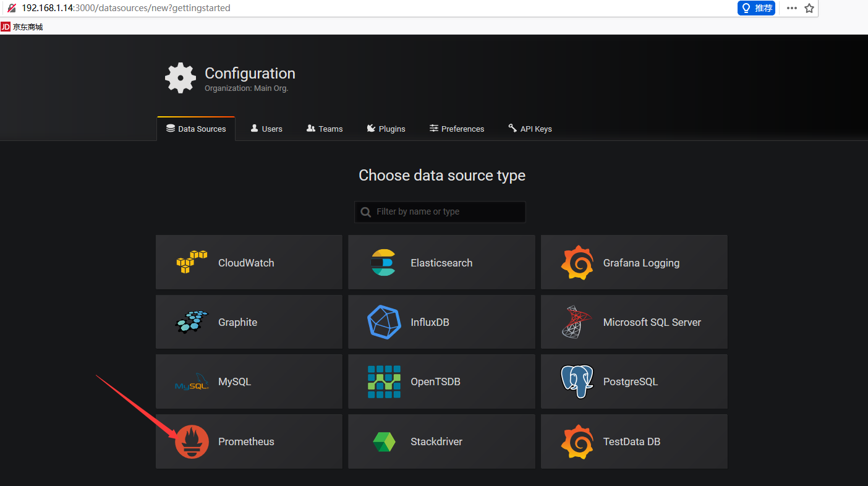The height and width of the screenshot is (486, 868).
Task: Click the Prometheus torch icon
Action: (192, 441)
